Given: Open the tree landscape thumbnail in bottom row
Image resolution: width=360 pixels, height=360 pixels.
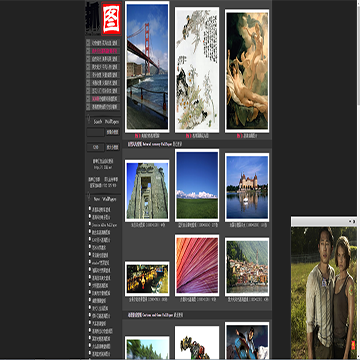Looking at the screenshot, I should [147, 348].
